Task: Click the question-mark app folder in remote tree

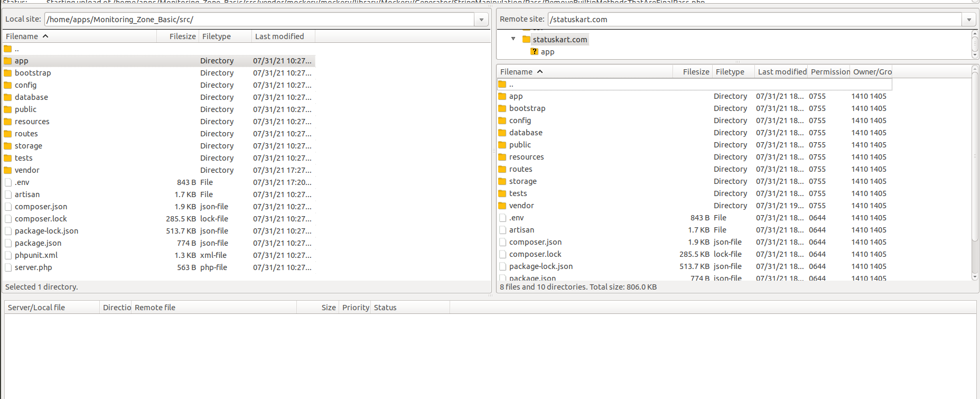Action: click(535, 52)
